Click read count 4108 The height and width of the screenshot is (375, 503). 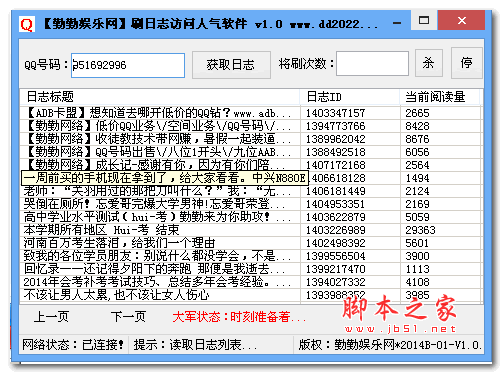[x=417, y=282]
